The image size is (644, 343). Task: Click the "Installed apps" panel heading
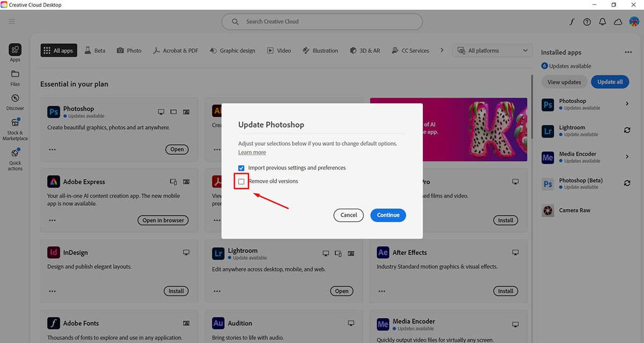pyautogui.click(x=561, y=53)
